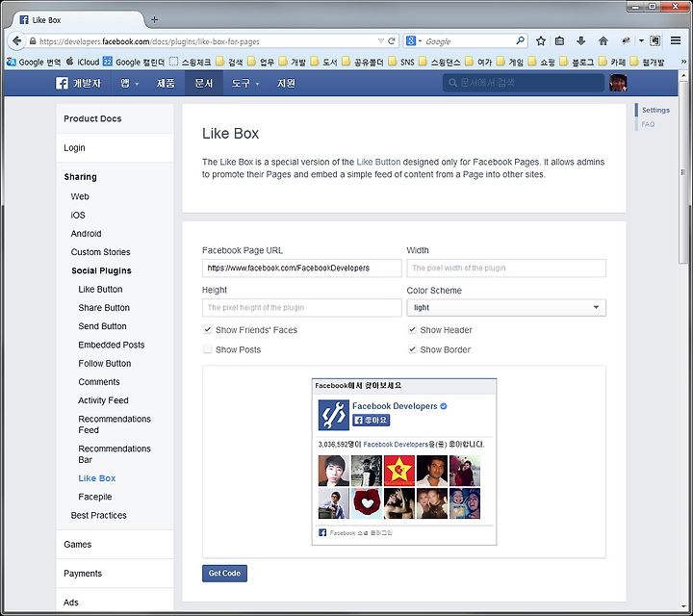Image resolution: width=693 pixels, height=616 pixels.
Task: Jump to Settings section on right
Action: (655, 110)
